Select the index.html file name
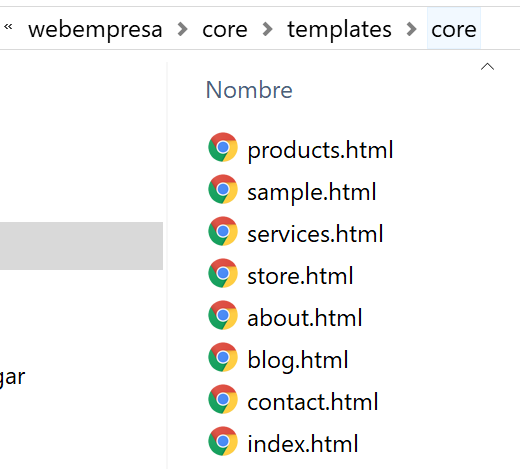Screen dimensions: 520x469 click(303, 444)
